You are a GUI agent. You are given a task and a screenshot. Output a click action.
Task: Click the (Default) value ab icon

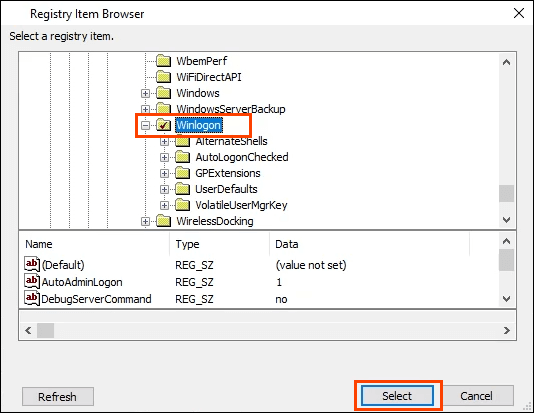(x=32, y=264)
